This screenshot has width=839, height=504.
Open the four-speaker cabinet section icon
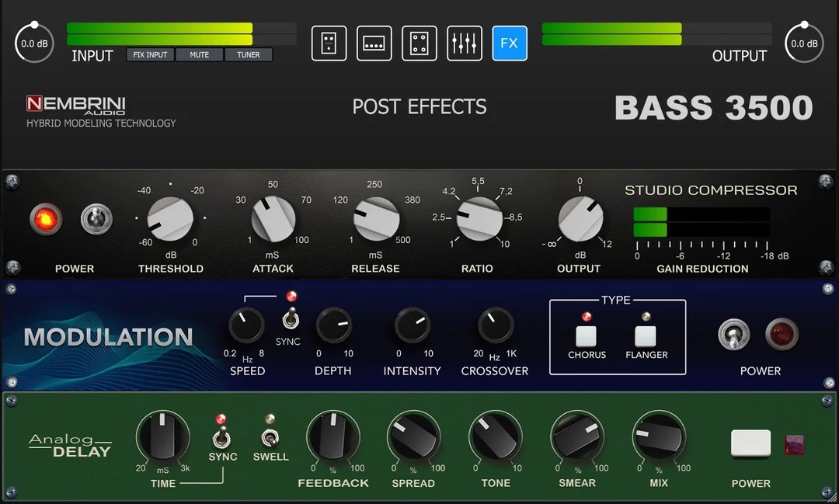pos(419,43)
